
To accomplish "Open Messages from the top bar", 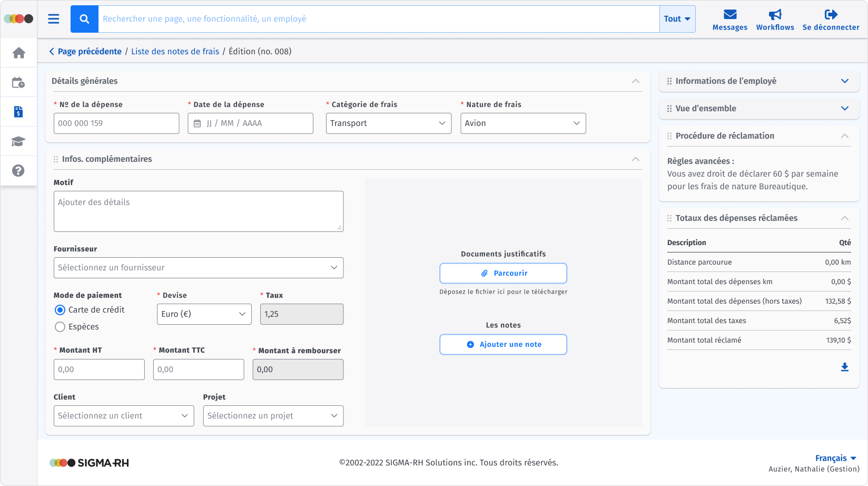I will pyautogui.click(x=729, y=18).
